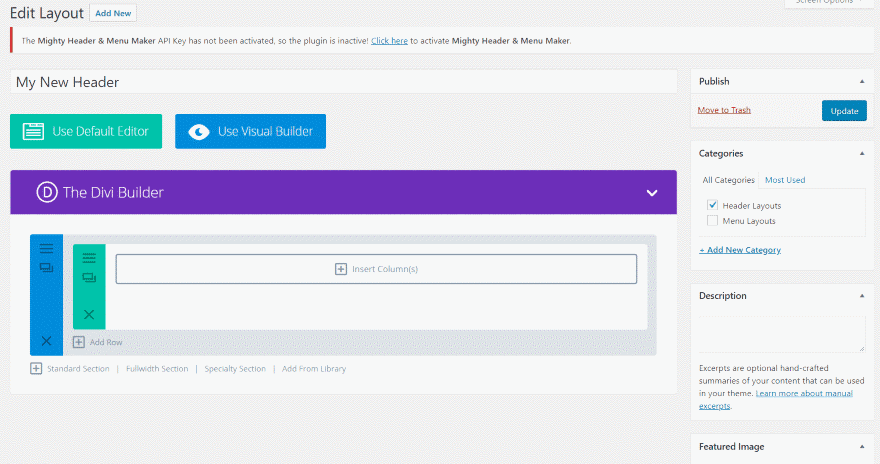The image size is (880, 464).
Task: Click the 'Click here' activation link
Action: click(389, 41)
